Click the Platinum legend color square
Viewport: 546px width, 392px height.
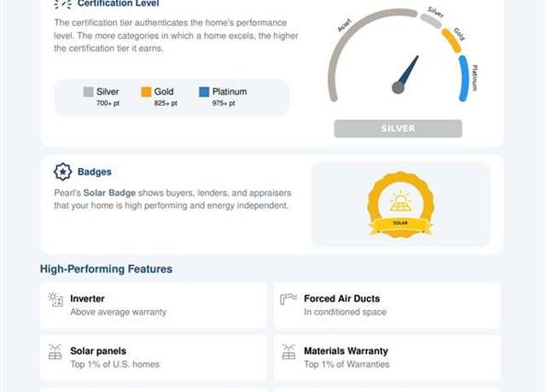204,92
